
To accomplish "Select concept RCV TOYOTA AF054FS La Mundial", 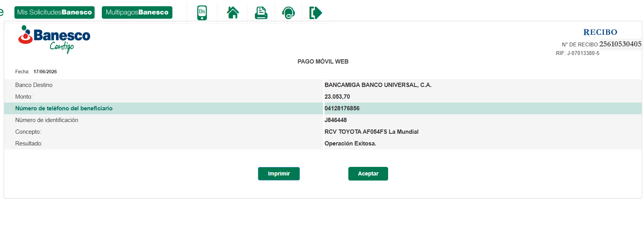I will coord(371,132).
